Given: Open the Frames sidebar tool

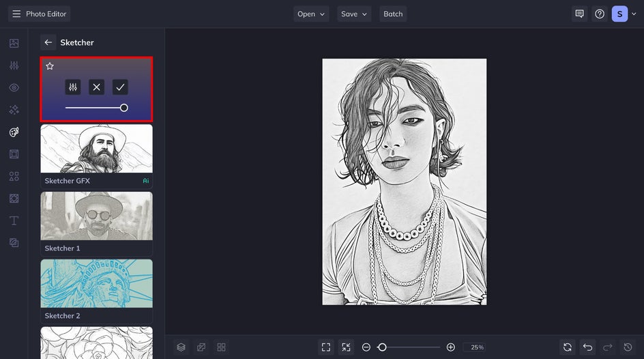Looking at the screenshot, I should click(x=14, y=154).
